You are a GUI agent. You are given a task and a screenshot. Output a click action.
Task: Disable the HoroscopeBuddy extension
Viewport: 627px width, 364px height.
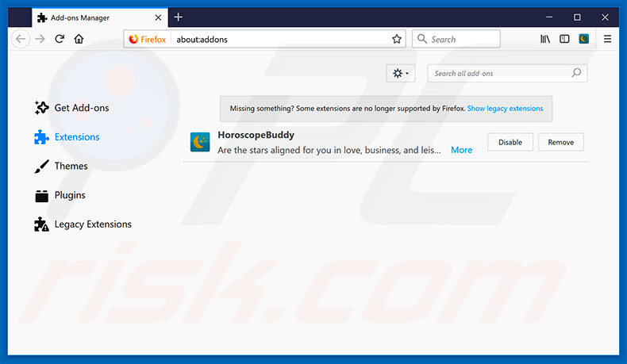coord(510,142)
